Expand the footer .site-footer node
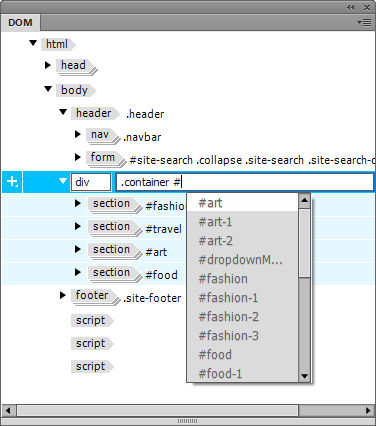The width and height of the screenshot is (376, 426). click(62, 295)
